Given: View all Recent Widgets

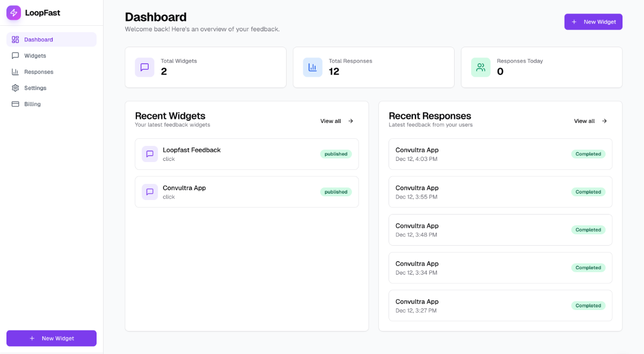Looking at the screenshot, I should click(x=336, y=121).
